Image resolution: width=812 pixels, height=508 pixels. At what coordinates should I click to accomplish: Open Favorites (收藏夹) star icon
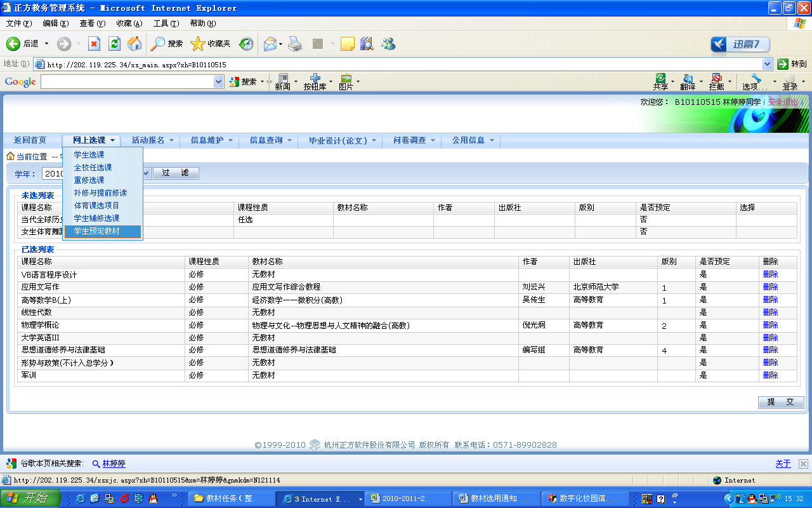pos(198,44)
